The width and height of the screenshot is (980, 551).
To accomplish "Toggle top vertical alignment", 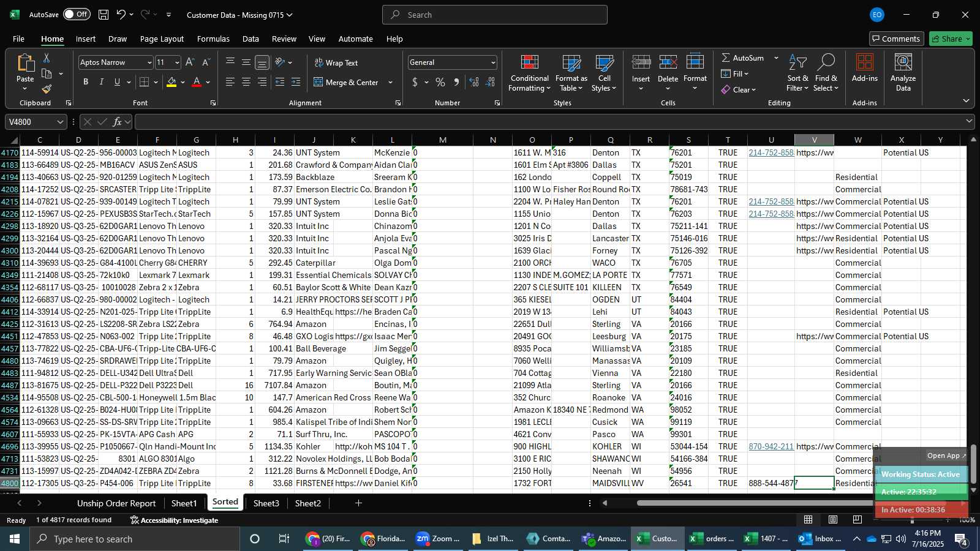I will (x=230, y=62).
